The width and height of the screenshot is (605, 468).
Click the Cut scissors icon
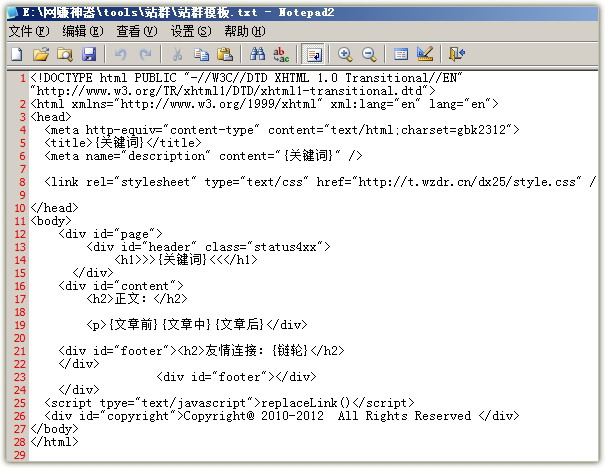[x=177, y=54]
